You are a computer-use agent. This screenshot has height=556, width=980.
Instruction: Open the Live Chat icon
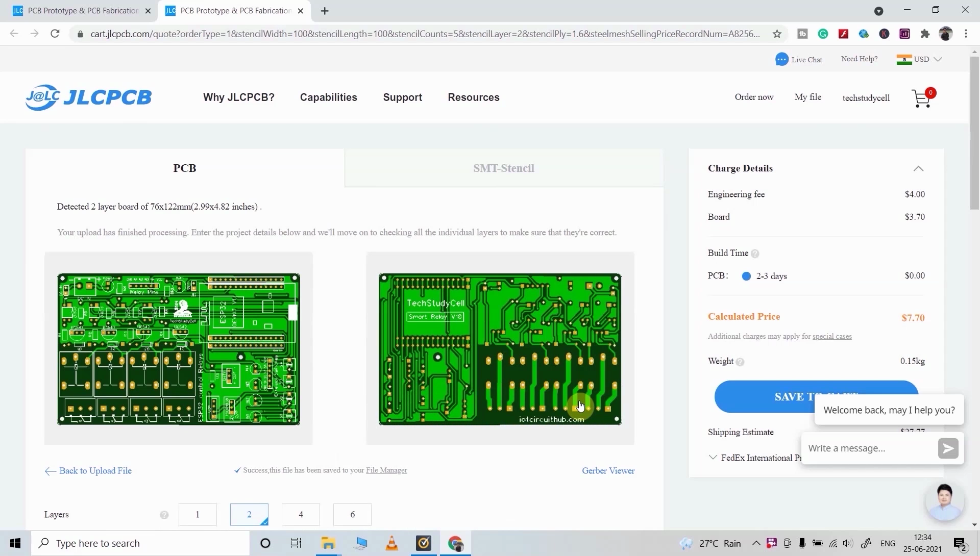pos(782,59)
